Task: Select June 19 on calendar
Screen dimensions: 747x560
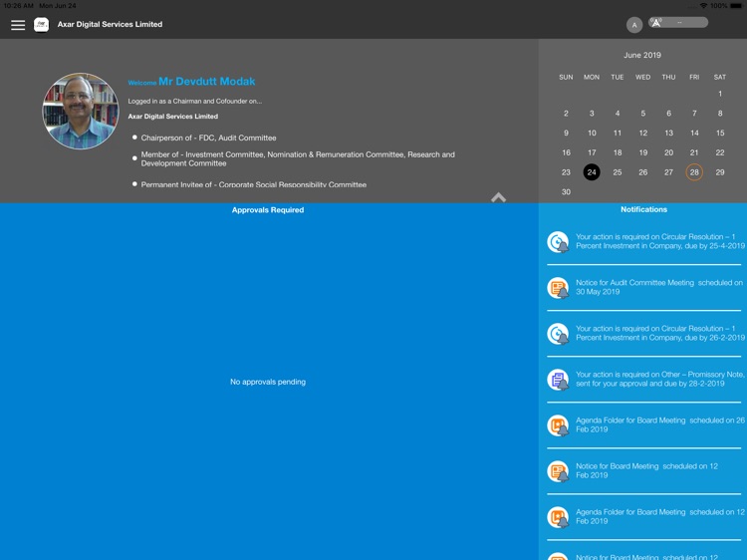Action: [643, 152]
